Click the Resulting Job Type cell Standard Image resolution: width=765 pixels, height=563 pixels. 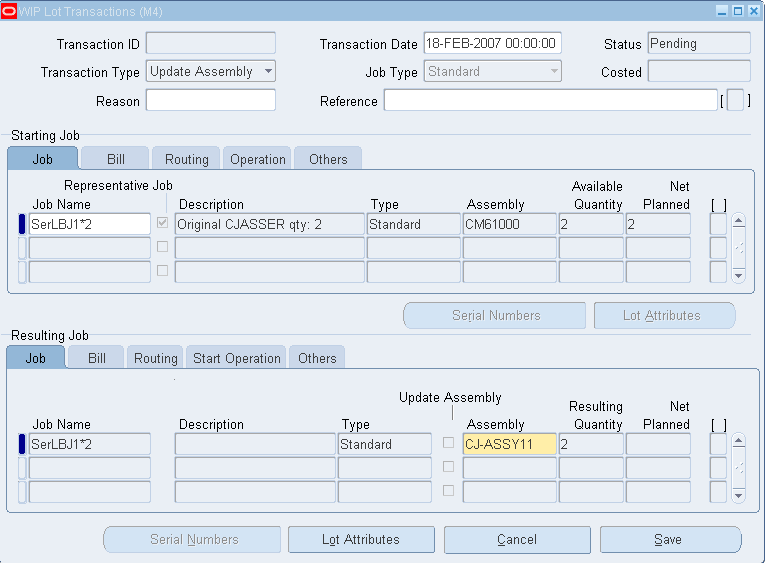pos(384,444)
